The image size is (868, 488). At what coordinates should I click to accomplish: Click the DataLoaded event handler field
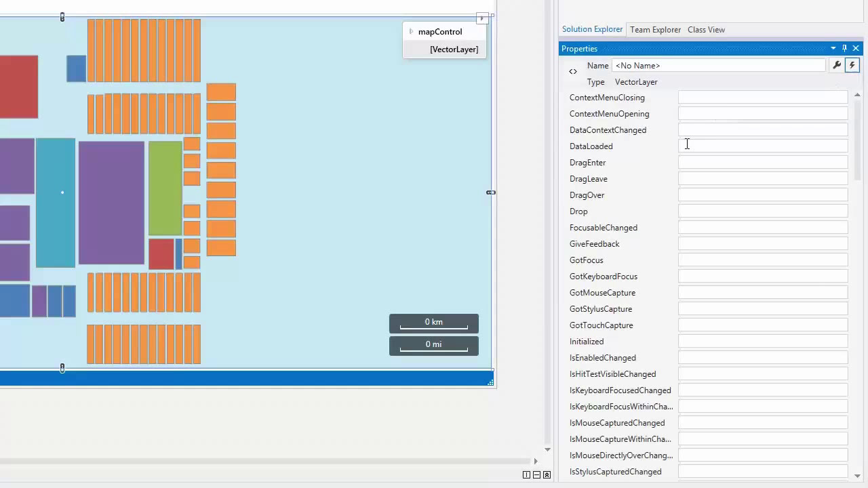[x=763, y=146]
